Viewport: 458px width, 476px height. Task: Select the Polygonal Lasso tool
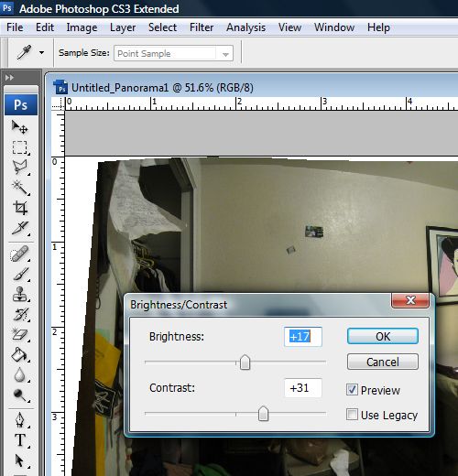tap(20, 168)
